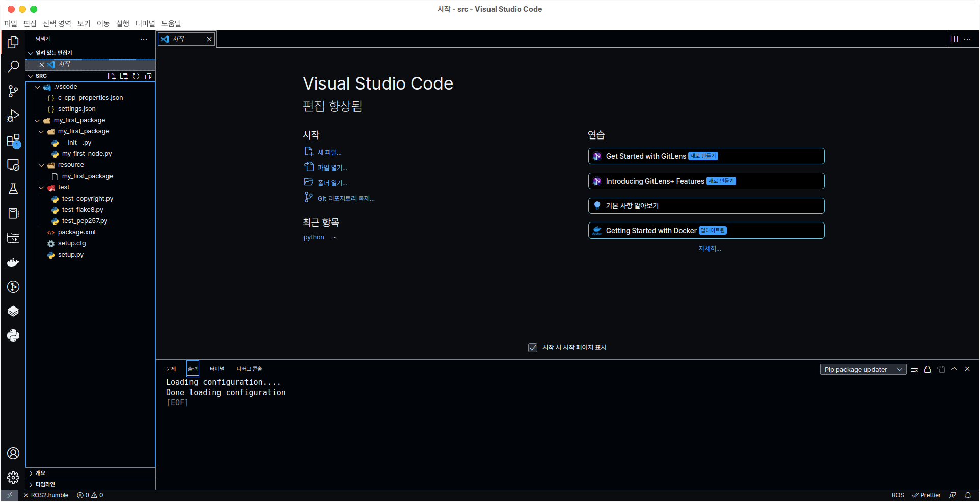Switch to the 디버그 콘솔 panel tab
This screenshot has height=502, width=980.
249,369
